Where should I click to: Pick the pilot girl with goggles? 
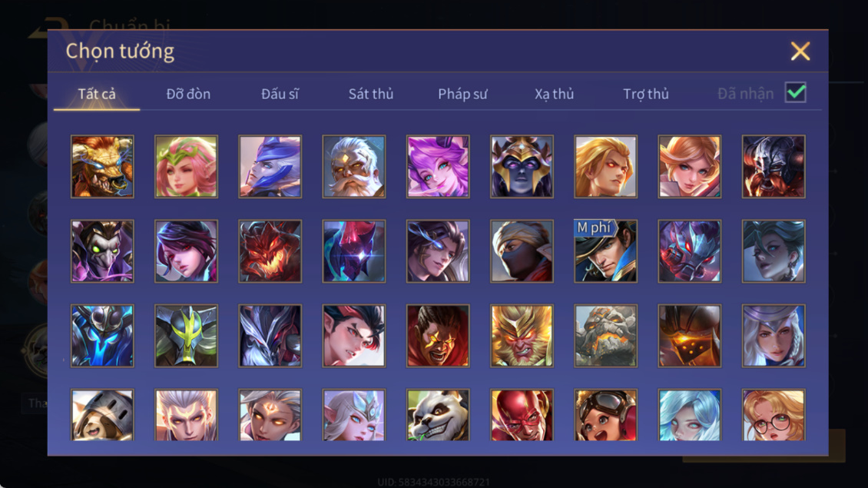click(x=605, y=415)
